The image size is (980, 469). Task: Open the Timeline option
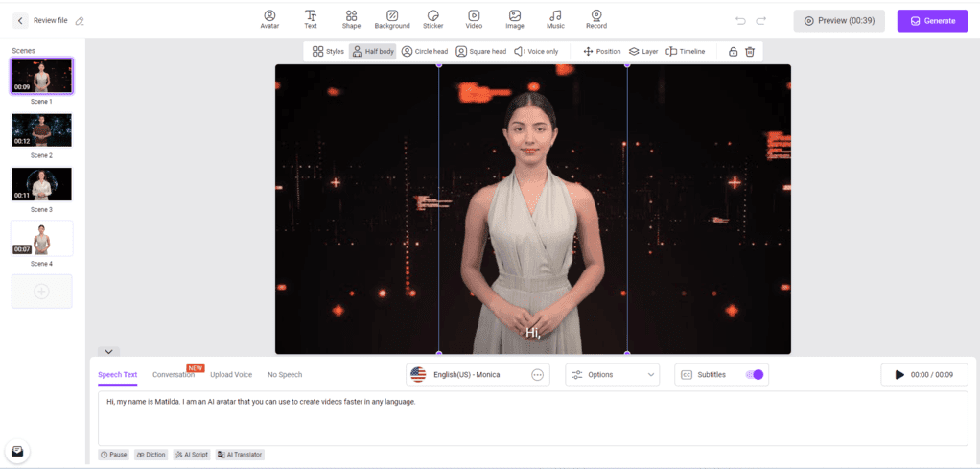685,51
